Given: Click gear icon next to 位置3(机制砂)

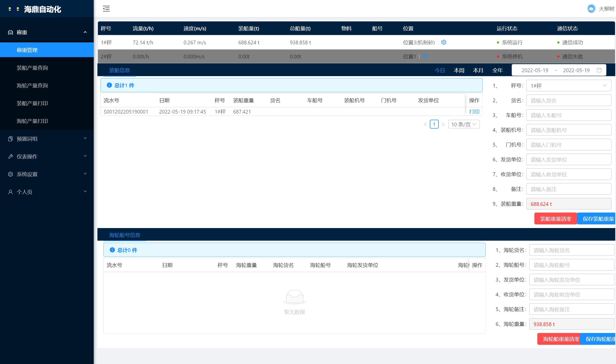Looking at the screenshot, I should pyautogui.click(x=444, y=42).
